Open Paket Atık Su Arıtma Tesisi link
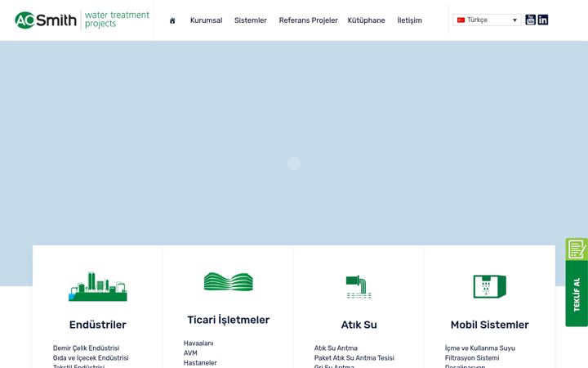This screenshot has height=368, width=588. [354, 358]
